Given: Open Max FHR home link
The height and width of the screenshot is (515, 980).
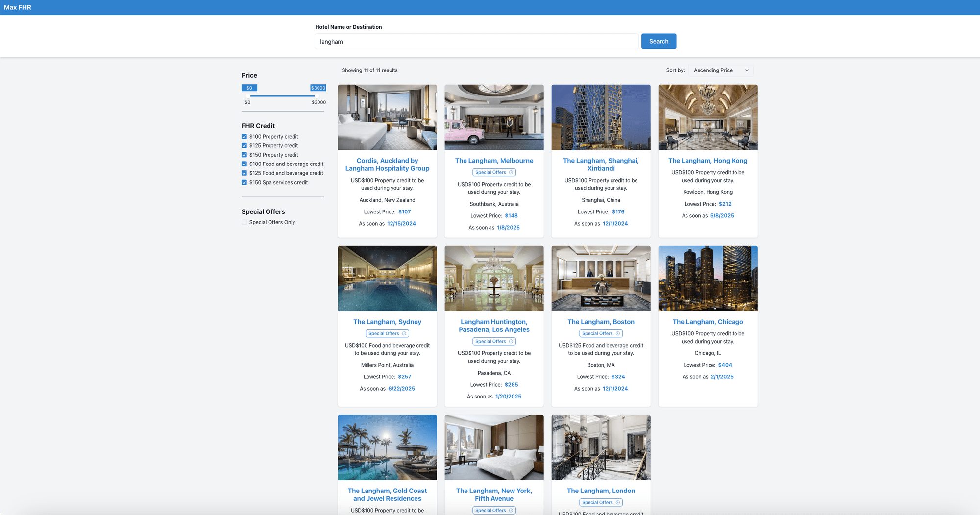Looking at the screenshot, I should click(18, 7).
